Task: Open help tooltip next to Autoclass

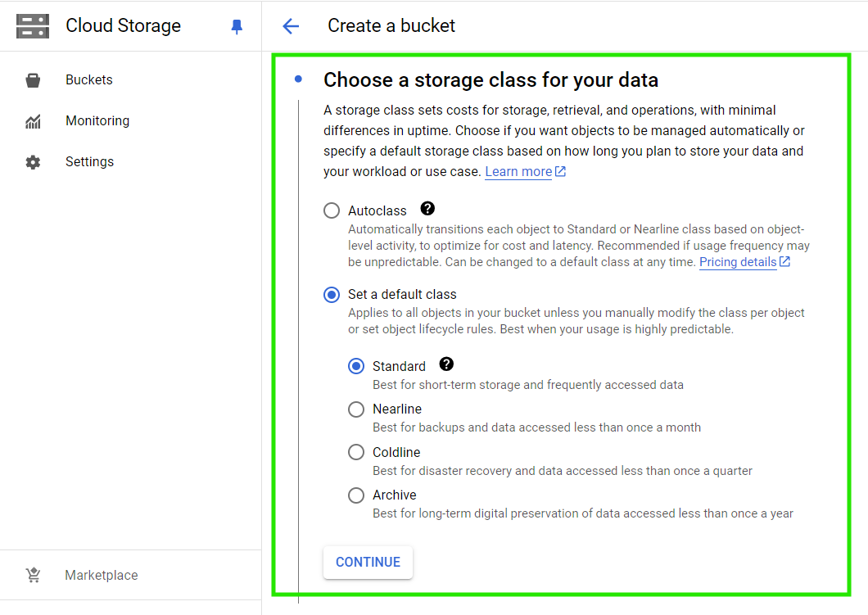Action: (x=427, y=209)
